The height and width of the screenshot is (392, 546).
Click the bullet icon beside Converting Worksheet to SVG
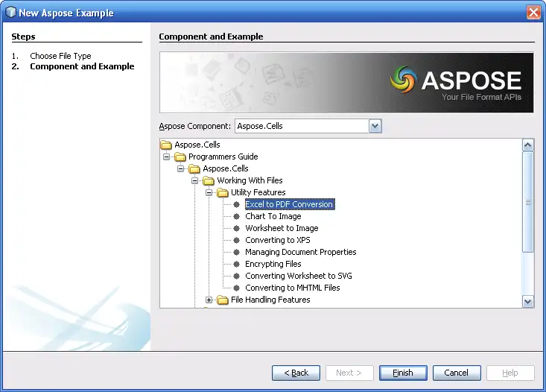point(236,276)
